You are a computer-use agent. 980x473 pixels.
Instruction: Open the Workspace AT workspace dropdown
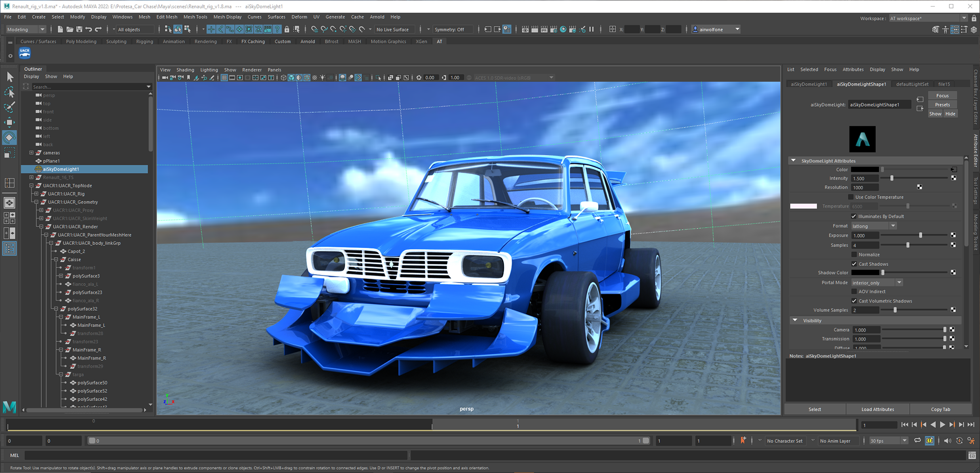point(928,18)
